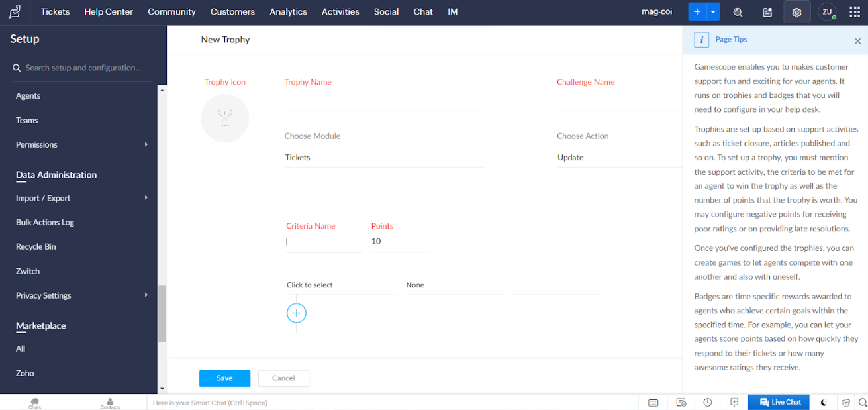The width and height of the screenshot is (868, 410).
Task: Click the Trophy Name input field
Action: (x=384, y=102)
